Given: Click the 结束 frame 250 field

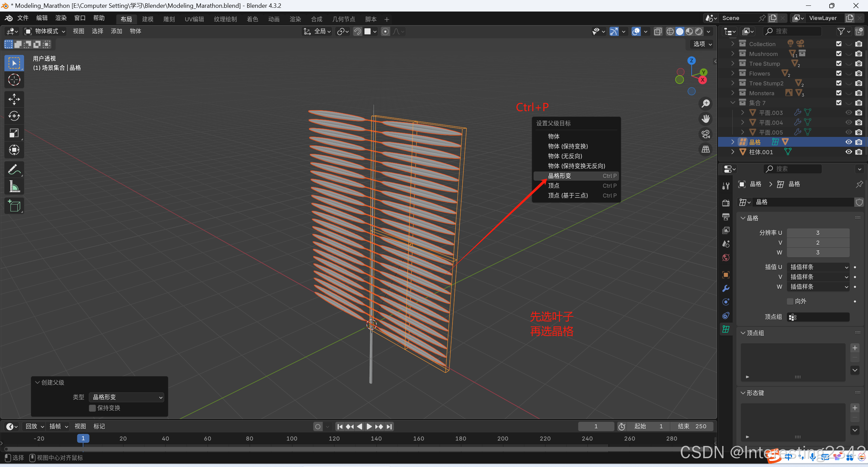Looking at the screenshot, I should (x=692, y=426).
